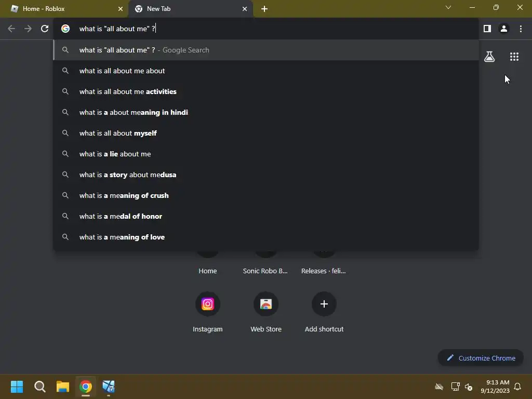Viewport: 532px width, 399px height.
Task: Choose 'what is a about meaning in hindi'
Action: point(266,112)
